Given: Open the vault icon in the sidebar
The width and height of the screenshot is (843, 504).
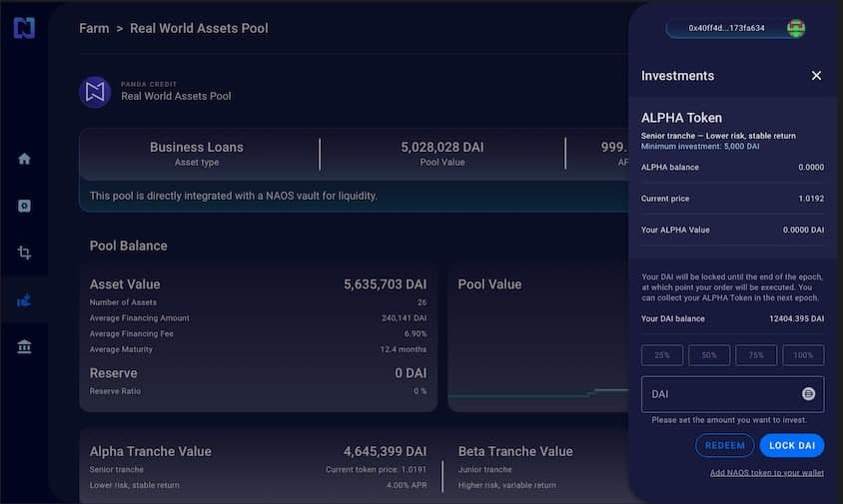Looking at the screenshot, I should pos(24,206).
